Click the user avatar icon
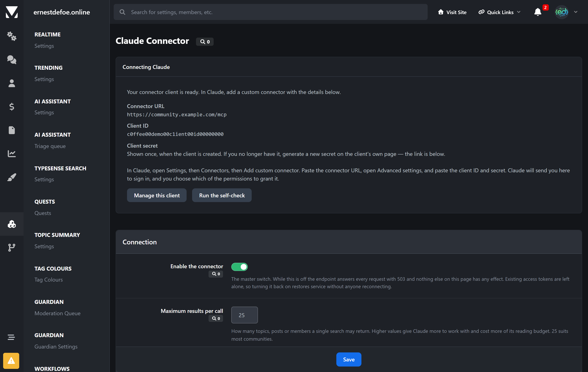The height and width of the screenshot is (372, 588). coord(562,12)
